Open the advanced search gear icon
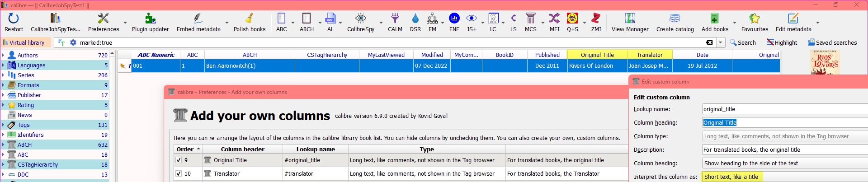 coord(73,42)
